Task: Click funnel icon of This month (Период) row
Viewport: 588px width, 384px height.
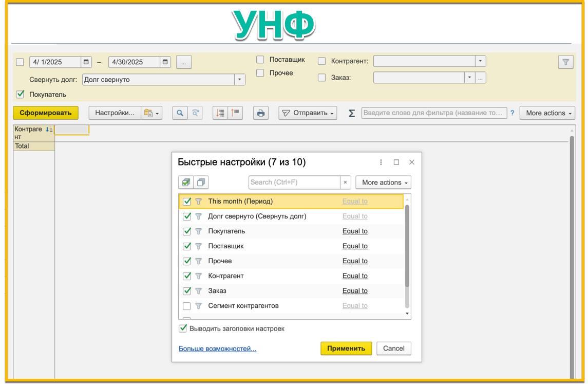Action: (x=198, y=202)
